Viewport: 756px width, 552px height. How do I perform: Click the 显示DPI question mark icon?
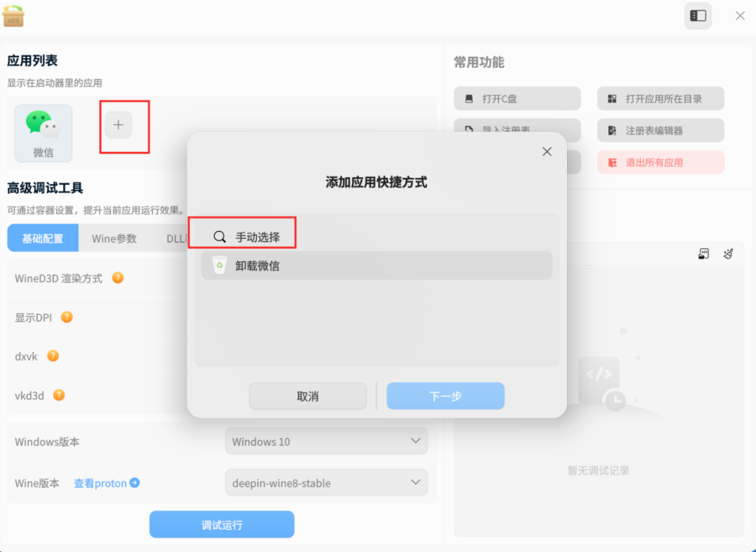66,317
